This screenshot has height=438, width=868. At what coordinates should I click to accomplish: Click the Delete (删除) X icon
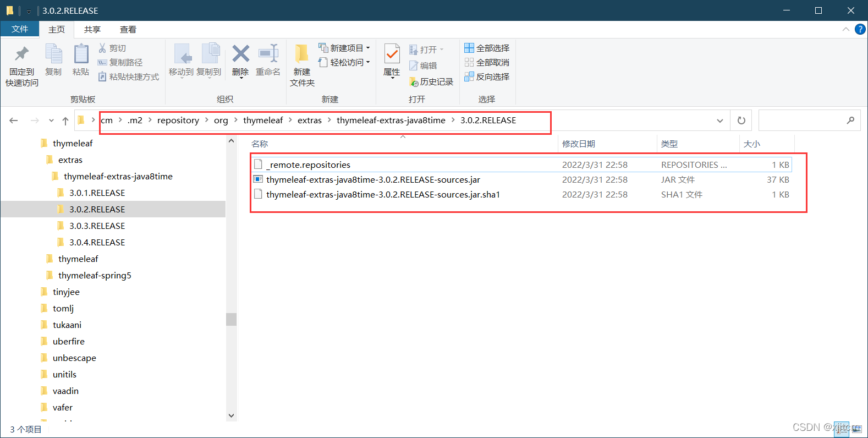(240, 53)
